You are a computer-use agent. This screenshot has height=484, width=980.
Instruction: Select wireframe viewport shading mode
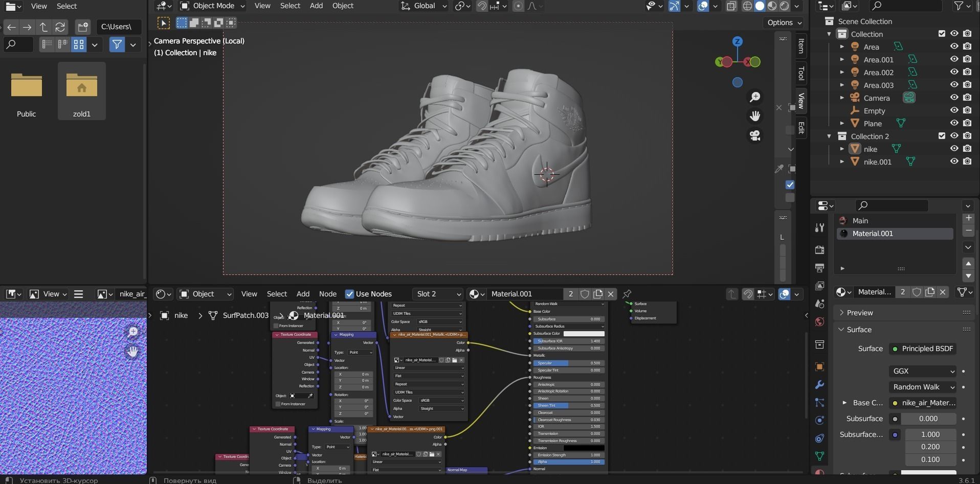(747, 6)
